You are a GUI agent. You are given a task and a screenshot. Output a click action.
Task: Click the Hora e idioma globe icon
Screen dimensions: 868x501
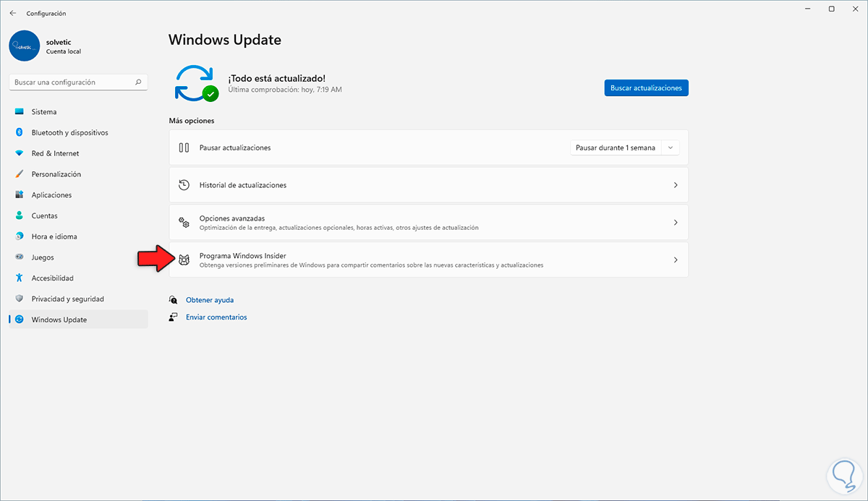19,236
